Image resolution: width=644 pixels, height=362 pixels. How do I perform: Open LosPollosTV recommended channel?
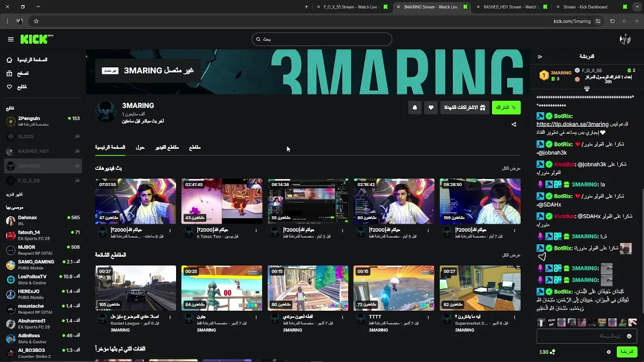coord(43,280)
